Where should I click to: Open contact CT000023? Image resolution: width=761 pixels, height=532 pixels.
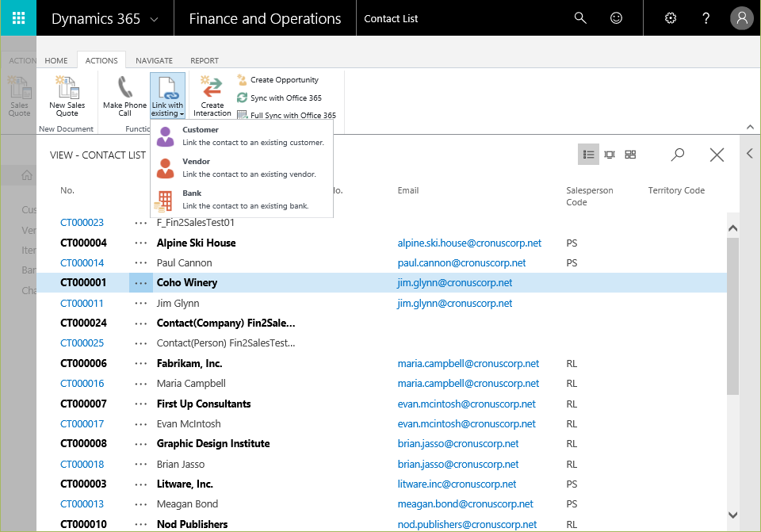point(82,222)
